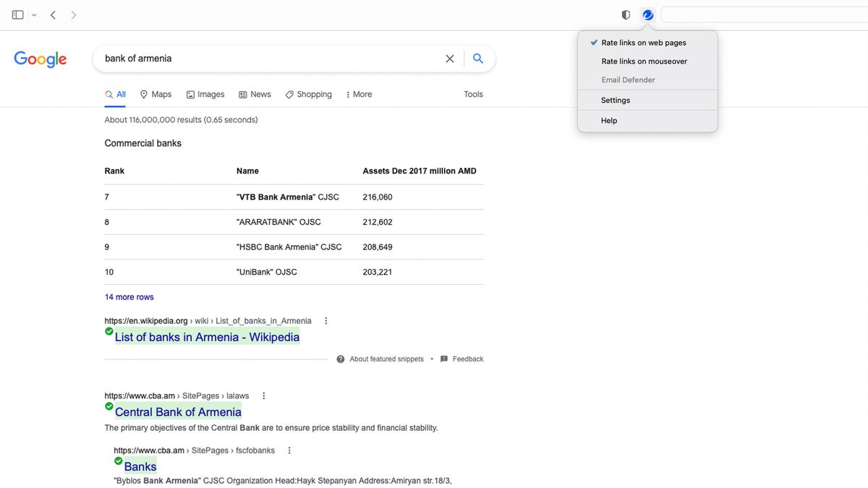This screenshot has width=868, height=488.
Task: Click the privacy shield icon in toolbar
Action: 626,14
